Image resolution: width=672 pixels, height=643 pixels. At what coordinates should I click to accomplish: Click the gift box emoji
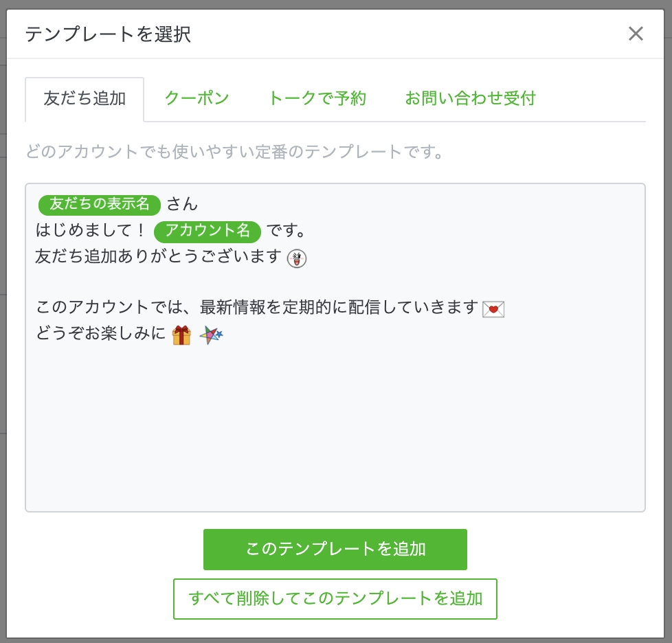pyautogui.click(x=181, y=335)
